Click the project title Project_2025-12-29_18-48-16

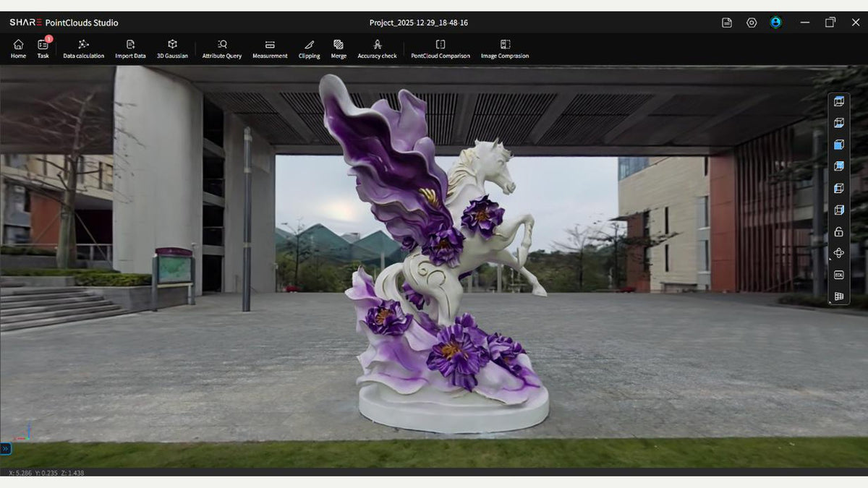(x=419, y=22)
